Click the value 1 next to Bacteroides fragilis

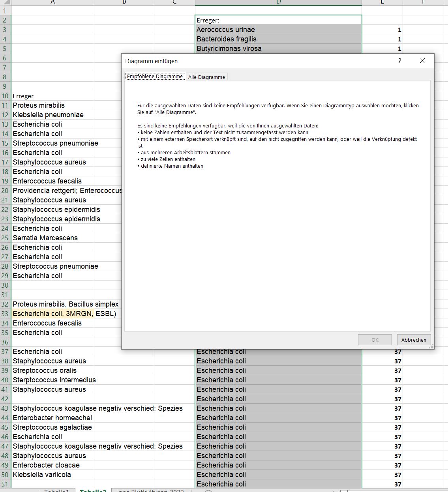[382, 39]
